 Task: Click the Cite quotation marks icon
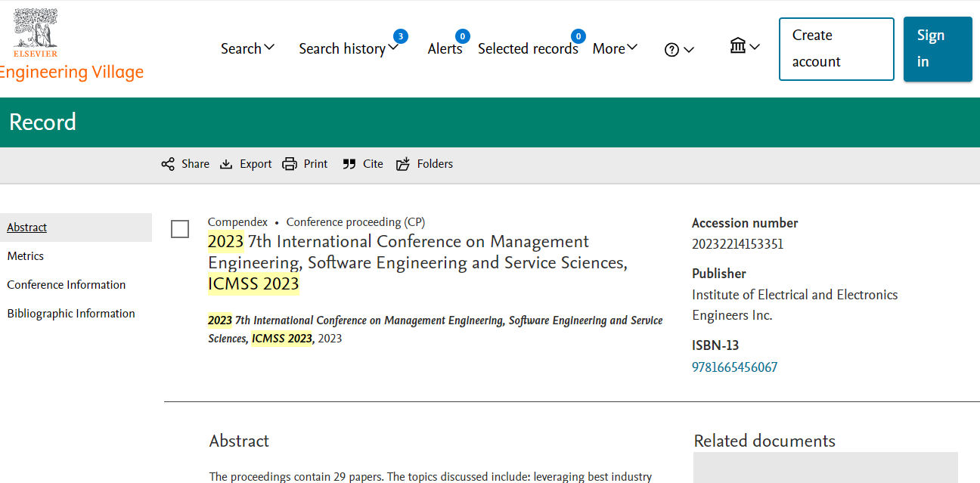(349, 164)
